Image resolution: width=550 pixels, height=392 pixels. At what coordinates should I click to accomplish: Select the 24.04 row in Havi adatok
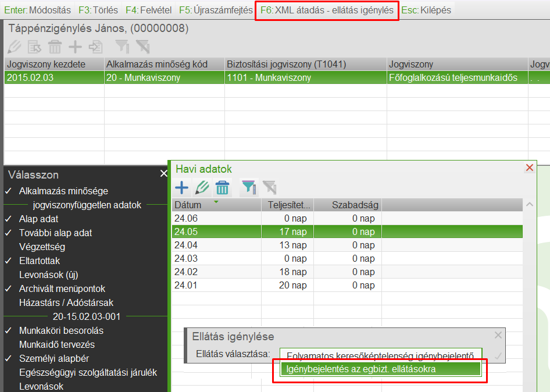[347, 245]
